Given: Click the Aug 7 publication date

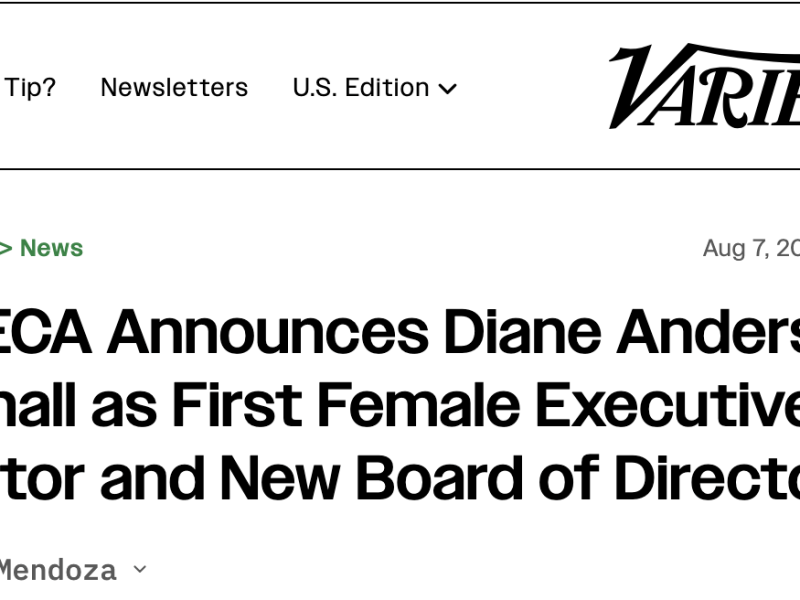Looking at the screenshot, I should tap(750, 248).
